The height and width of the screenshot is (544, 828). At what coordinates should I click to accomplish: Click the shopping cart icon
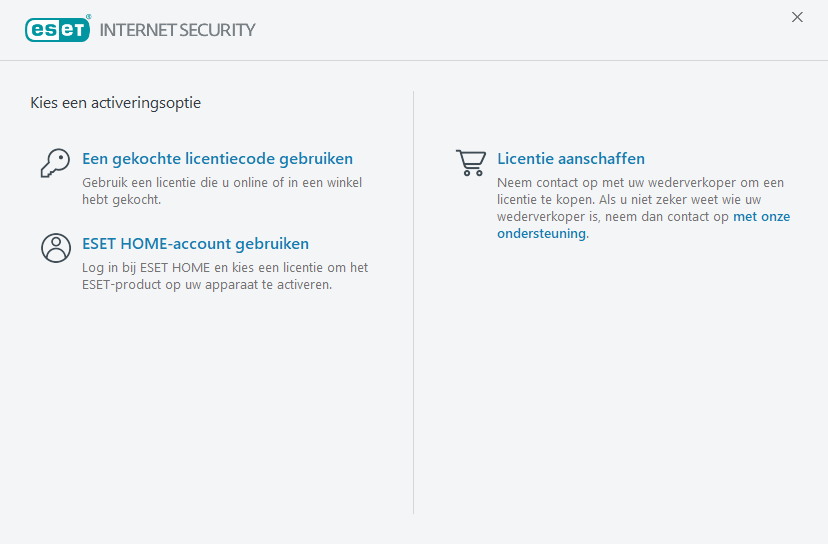click(x=470, y=162)
